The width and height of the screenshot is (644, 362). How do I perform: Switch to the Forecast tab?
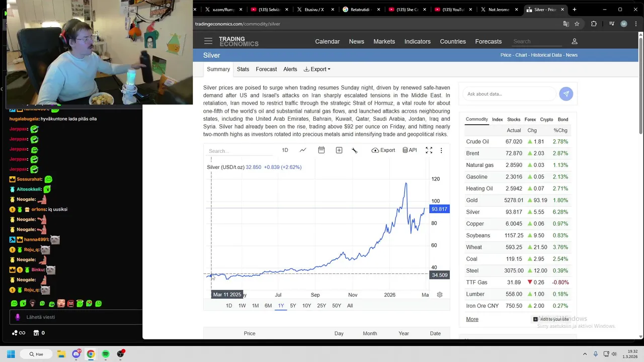click(266, 69)
